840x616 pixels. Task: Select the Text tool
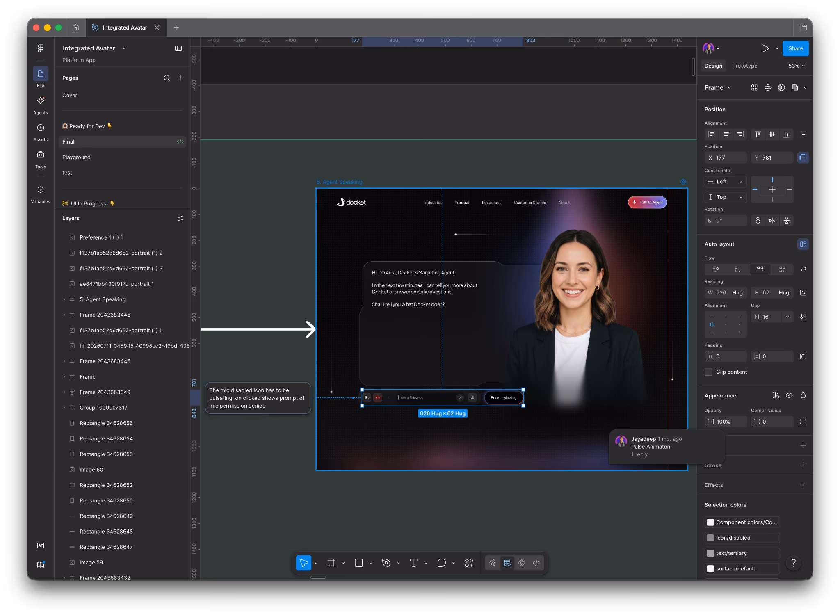point(414,563)
